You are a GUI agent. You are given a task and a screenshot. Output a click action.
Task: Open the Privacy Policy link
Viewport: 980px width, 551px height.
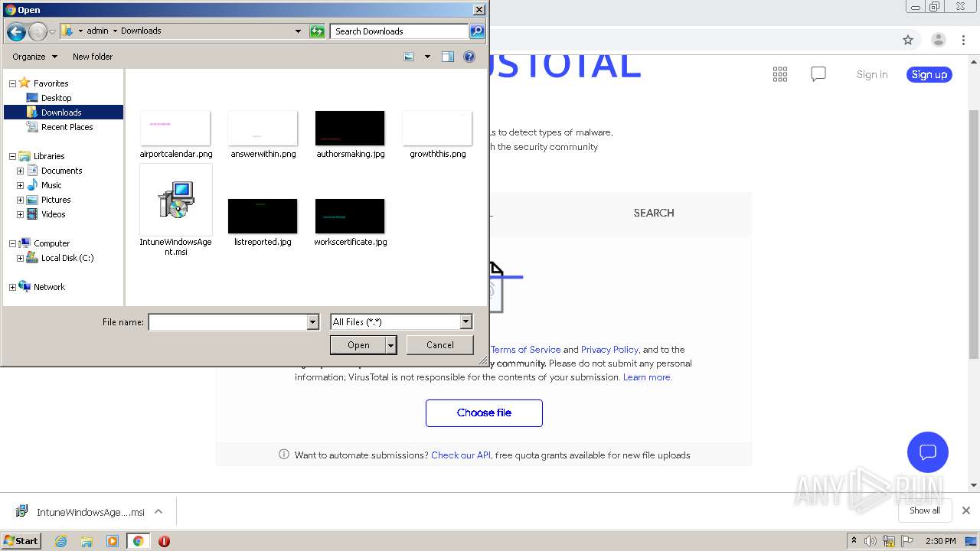coord(609,350)
